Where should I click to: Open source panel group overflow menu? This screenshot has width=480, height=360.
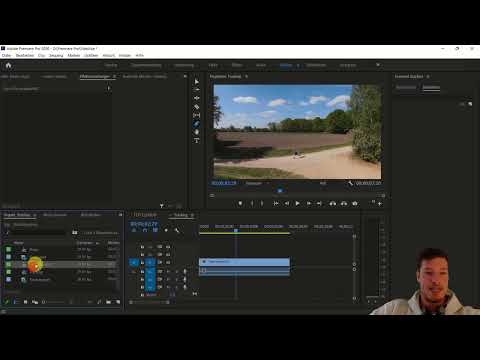pos(185,76)
